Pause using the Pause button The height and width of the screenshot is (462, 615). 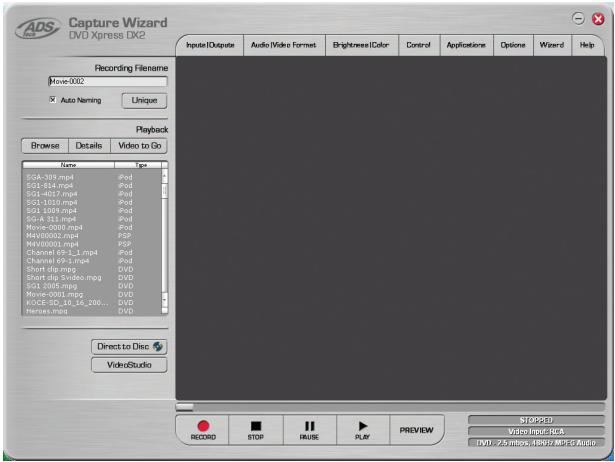[x=309, y=430]
